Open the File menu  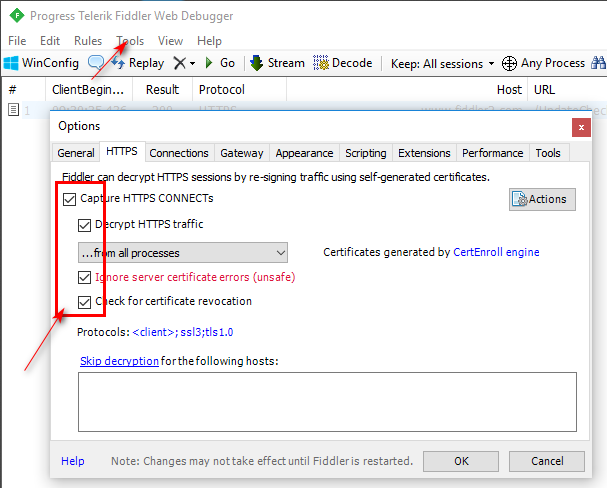pyautogui.click(x=17, y=41)
